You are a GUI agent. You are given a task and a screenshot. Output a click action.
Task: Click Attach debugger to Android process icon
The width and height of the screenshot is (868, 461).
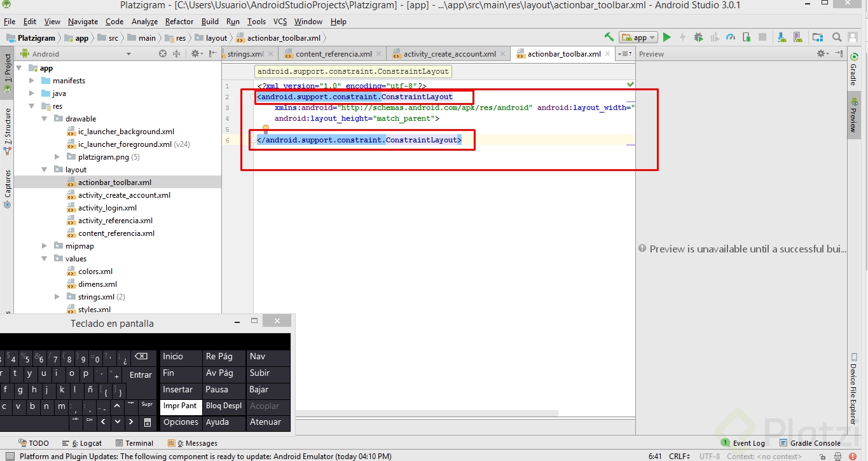click(x=747, y=38)
